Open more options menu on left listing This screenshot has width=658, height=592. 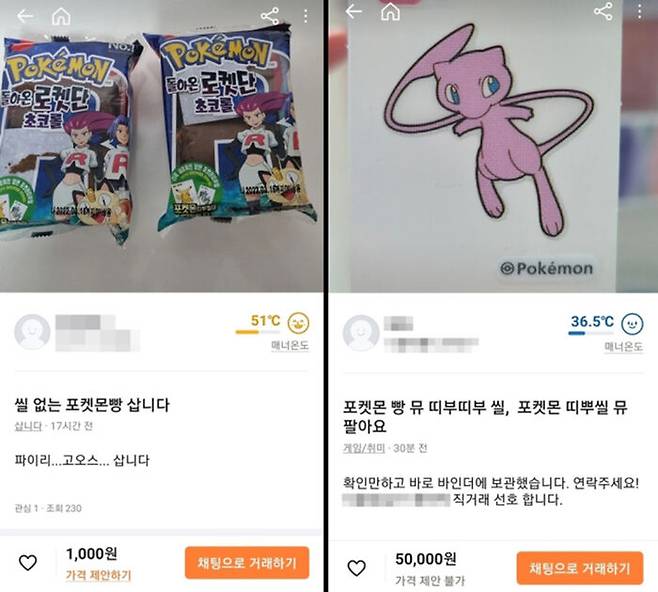tap(306, 16)
